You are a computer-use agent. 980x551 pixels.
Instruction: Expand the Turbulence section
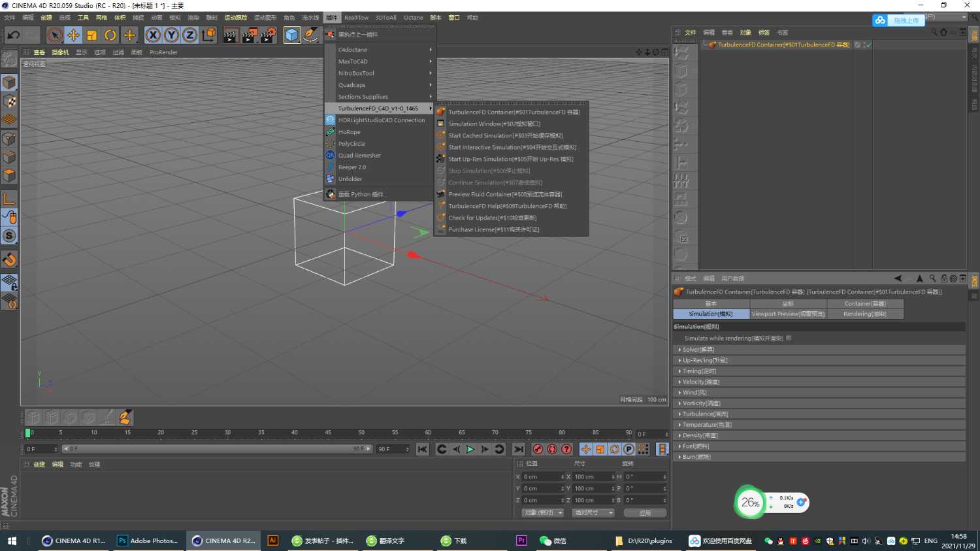point(819,414)
